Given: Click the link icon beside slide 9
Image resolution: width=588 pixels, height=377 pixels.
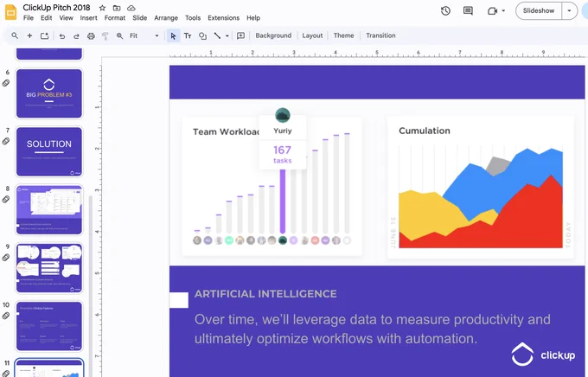Looking at the screenshot, I should [x=6, y=258].
